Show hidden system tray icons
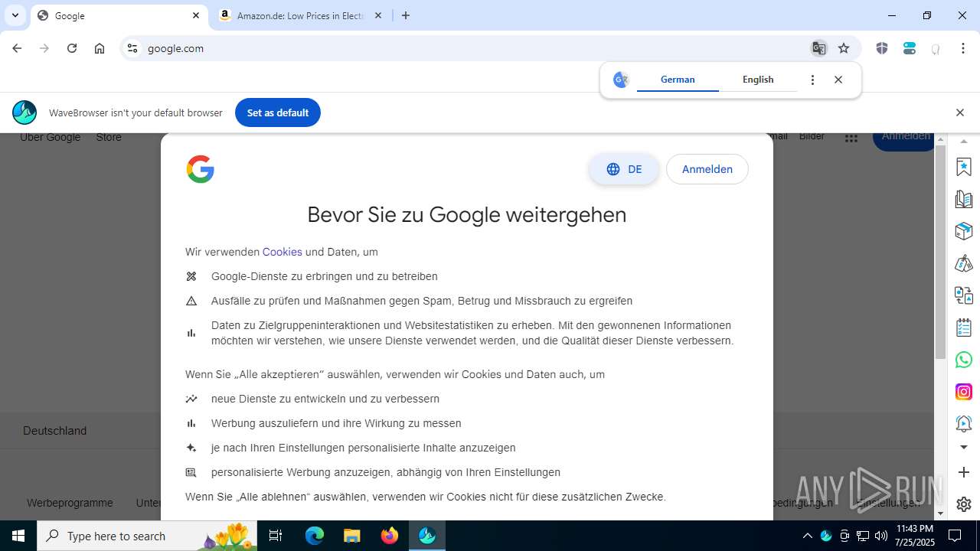The width and height of the screenshot is (980, 551). point(807,536)
